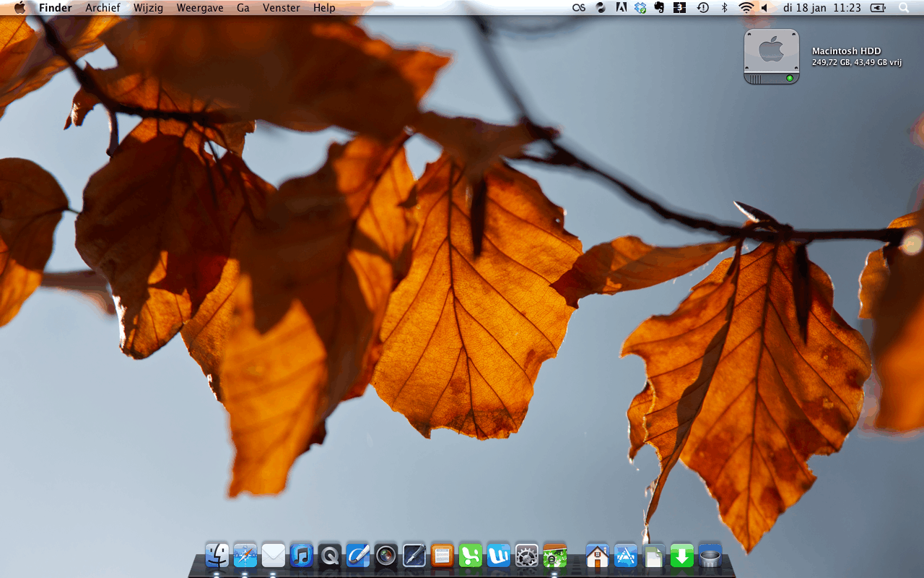
Task: Launch the App Store from dock
Action: (626, 556)
